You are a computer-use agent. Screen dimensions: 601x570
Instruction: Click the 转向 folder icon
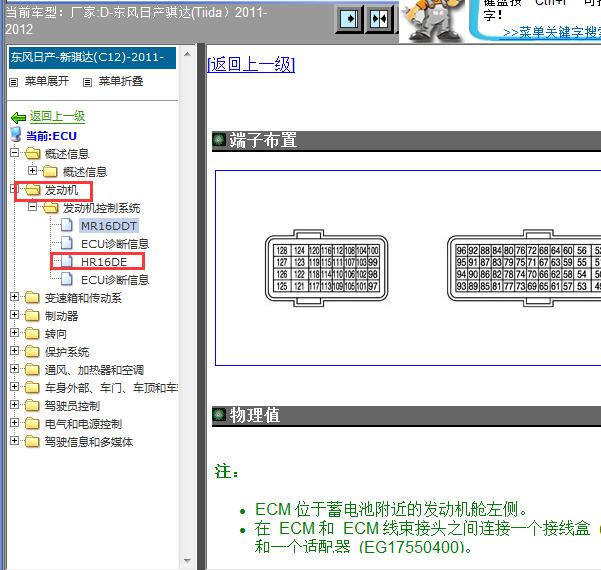coord(33,333)
